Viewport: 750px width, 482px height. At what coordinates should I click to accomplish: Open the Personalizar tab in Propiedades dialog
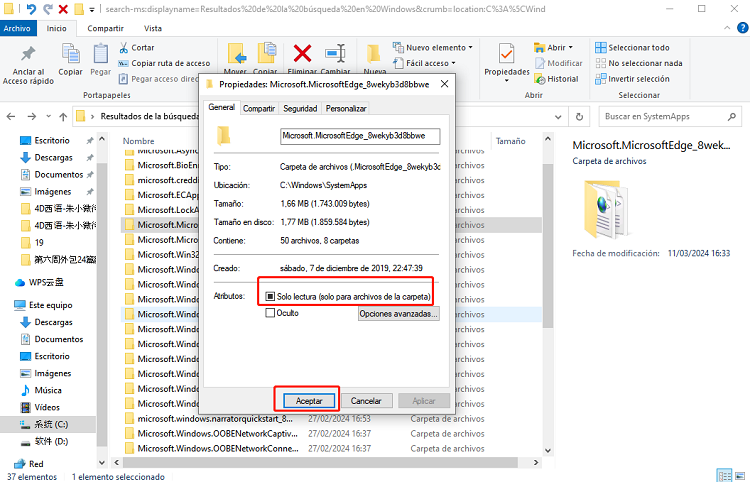pos(346,109)
